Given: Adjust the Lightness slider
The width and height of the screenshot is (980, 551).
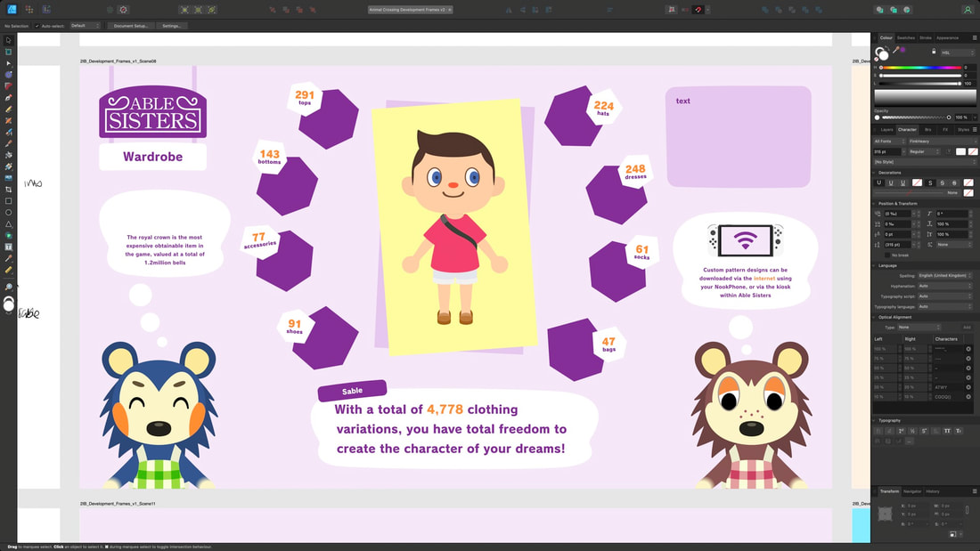Looking at the screenshot, I should tap(920, 83).
